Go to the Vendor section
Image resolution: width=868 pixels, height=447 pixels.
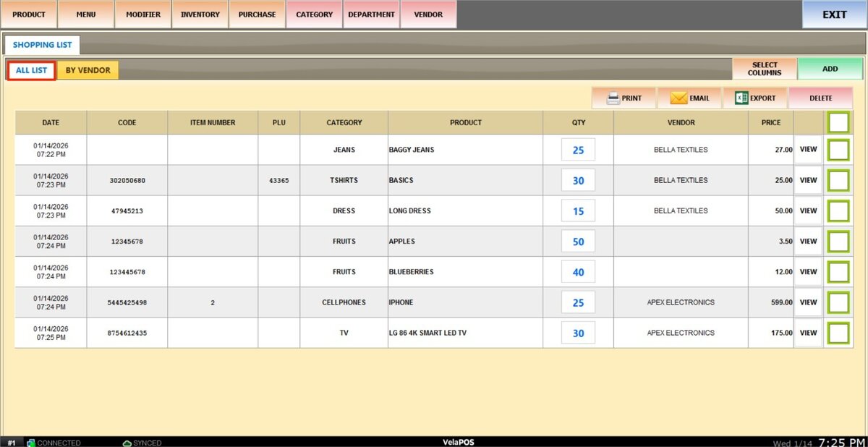429,14
